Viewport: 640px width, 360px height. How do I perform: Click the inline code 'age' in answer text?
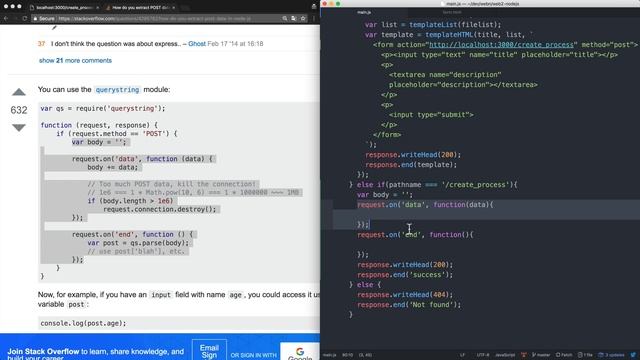pos(236,295)
